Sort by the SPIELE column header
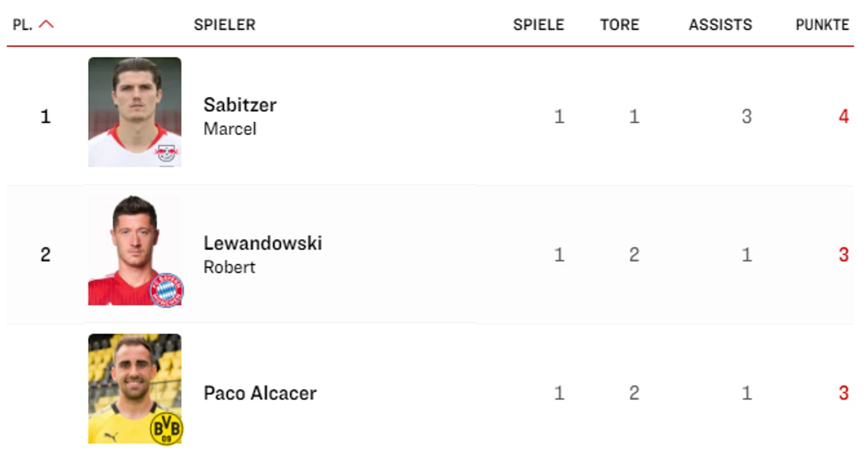 (x=539, y=25)
